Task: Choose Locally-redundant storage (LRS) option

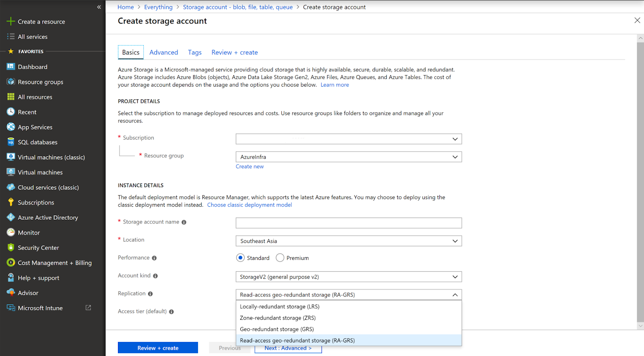Action: coord(280,307)
